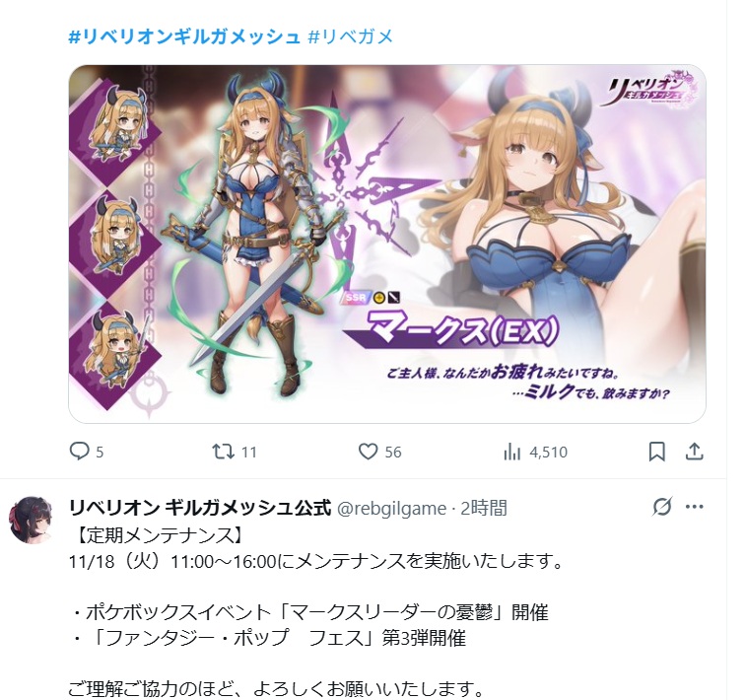Click the like count 56
Screen dimensions: 745x700
pyautogui.click(x=393, y=452)
